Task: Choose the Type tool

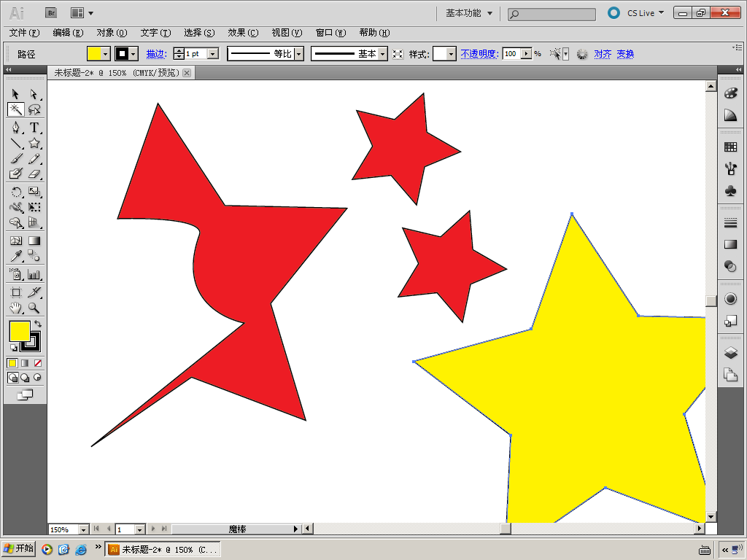Action: [34, 127]
